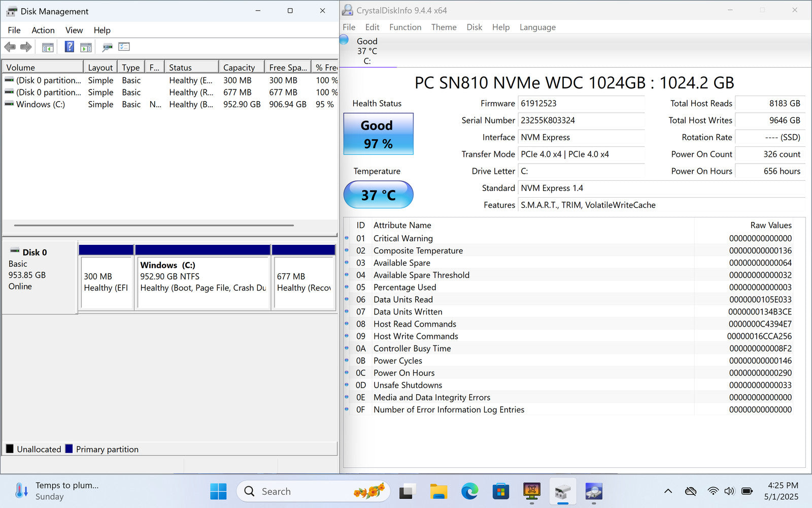Click the Disk 0 icon in lower pane
812x508 pixels.
click(x=15, y=251)
